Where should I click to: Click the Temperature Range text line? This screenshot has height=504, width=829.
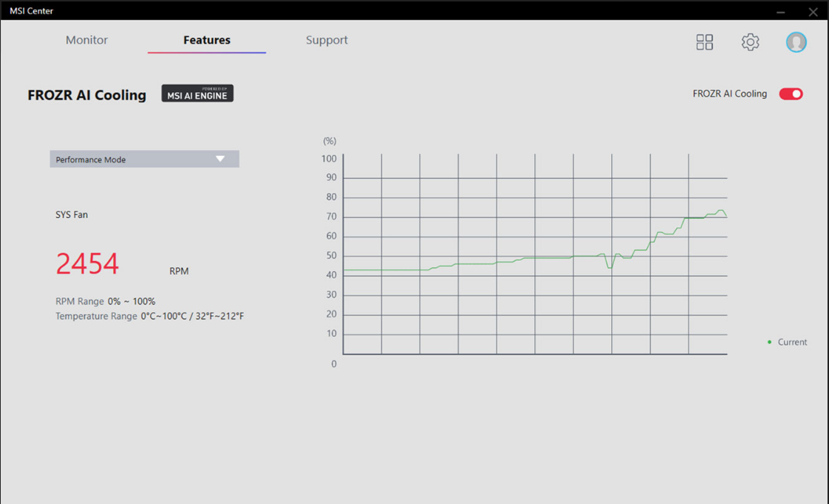pyautogui.click(x=149, y=316)
